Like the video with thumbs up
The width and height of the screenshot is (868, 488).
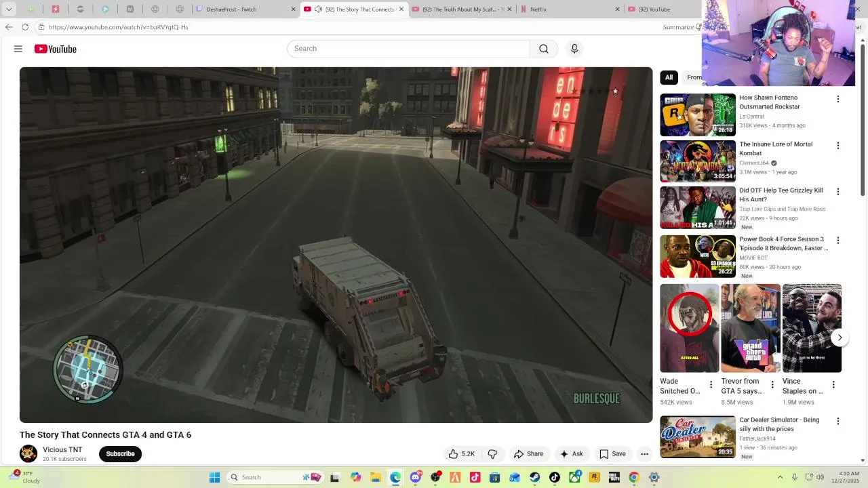[x=461, y=454]
